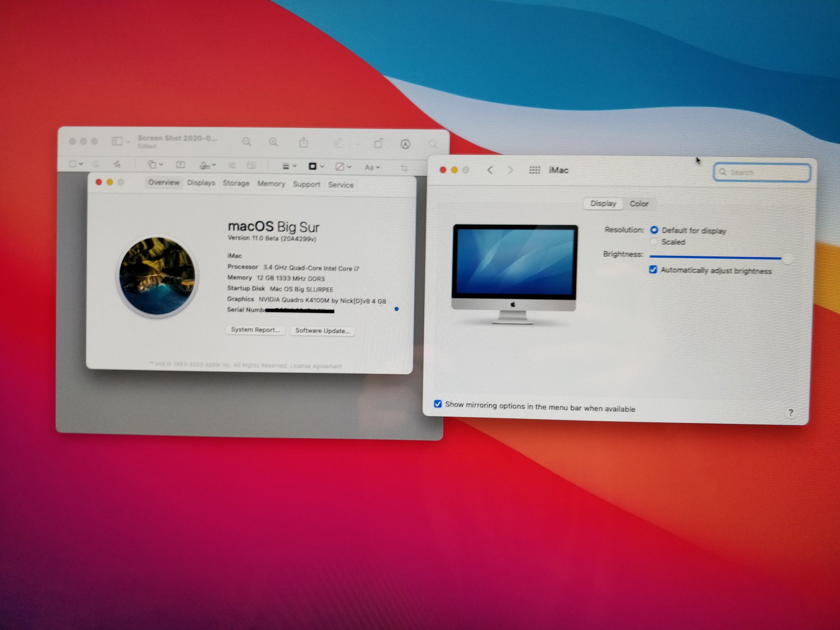Click the zoom out magnifier in Preview
The height and width of the screenshot is (630, 840).
[247, 142]
